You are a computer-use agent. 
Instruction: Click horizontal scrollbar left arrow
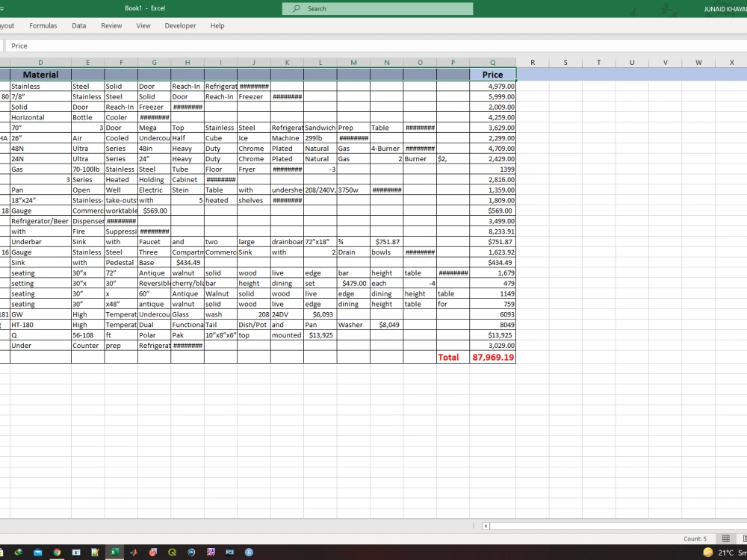(x=486, y=526)
